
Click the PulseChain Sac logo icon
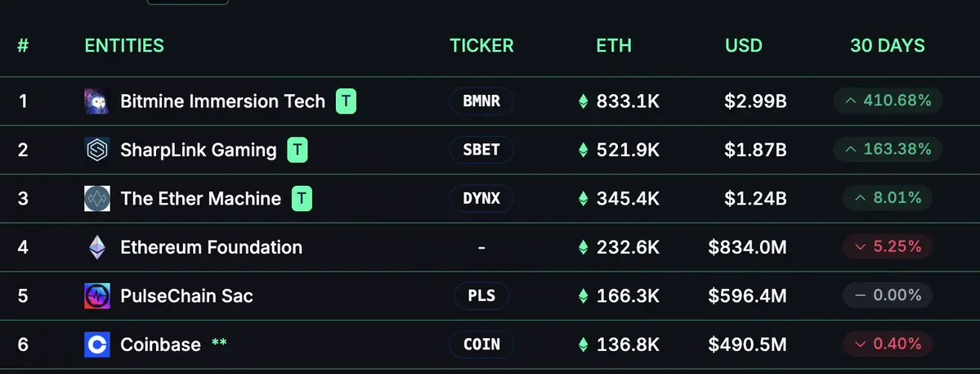(x=97, y=295)
